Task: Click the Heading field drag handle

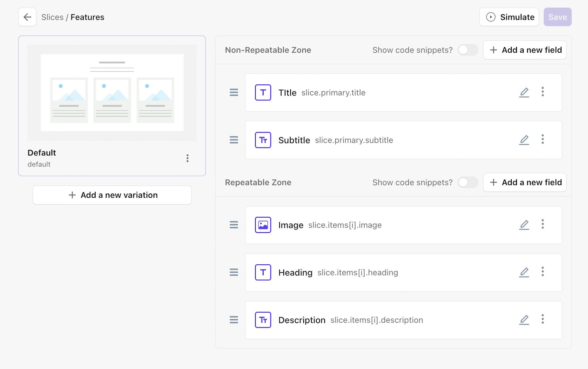Action: 234,272
